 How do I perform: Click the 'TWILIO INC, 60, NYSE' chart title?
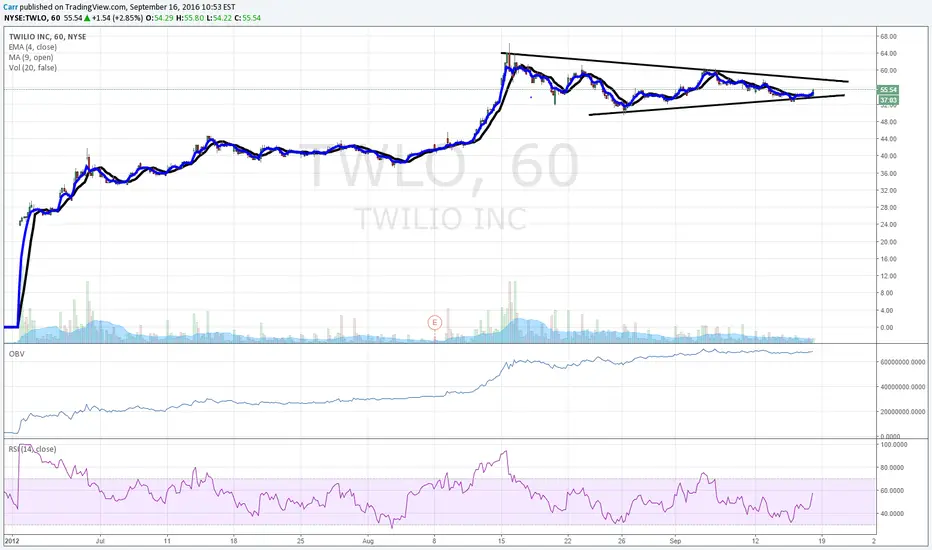pyautogui.click(x=48, y=36)
